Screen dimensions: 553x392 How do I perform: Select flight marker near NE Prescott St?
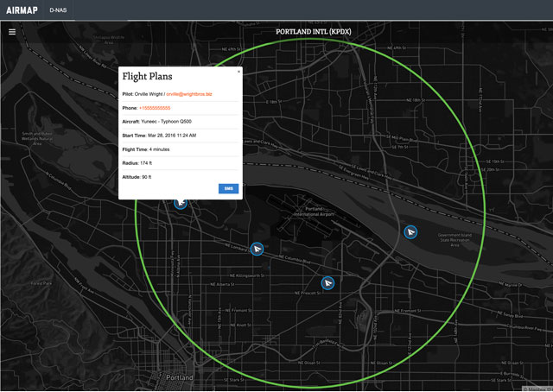click(327, 283)
